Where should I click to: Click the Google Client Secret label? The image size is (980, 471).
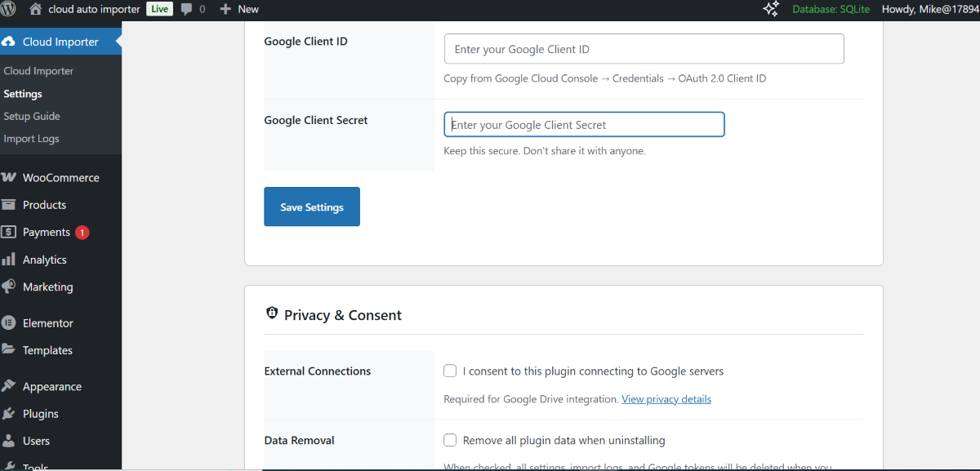[x=316, y=120]
